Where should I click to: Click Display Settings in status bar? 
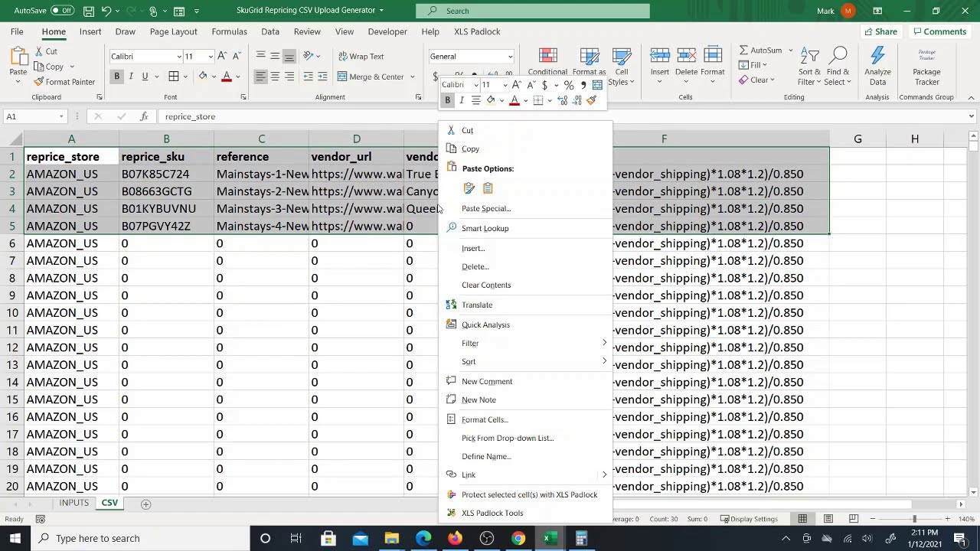click(748, 519)
